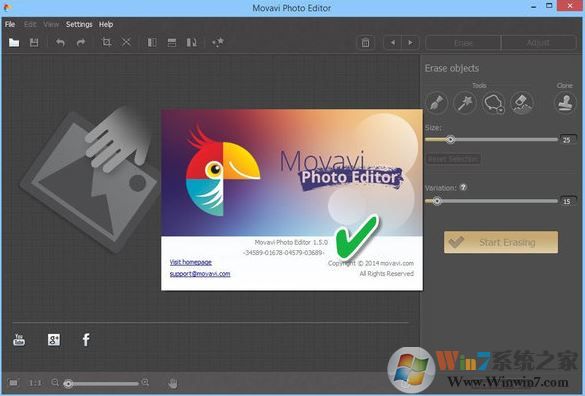Screen dimensions: 585x396
Task: Click the 'Erase objects' panel heading
Action: tap(452, 68)
